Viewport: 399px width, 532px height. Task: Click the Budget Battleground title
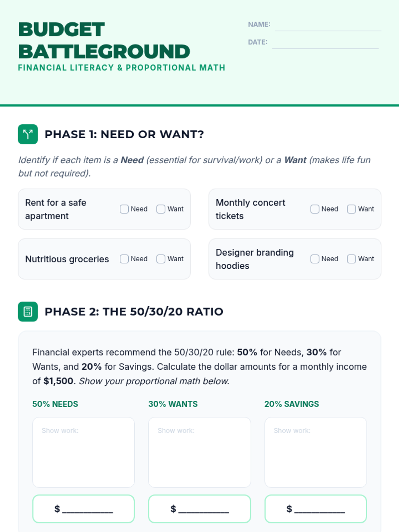[104, 41]
